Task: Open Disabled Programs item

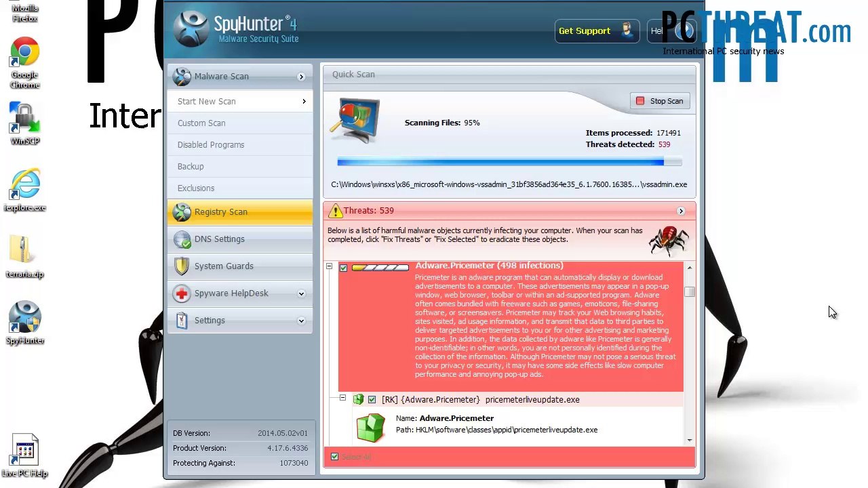Action: (x=240, y=145)
